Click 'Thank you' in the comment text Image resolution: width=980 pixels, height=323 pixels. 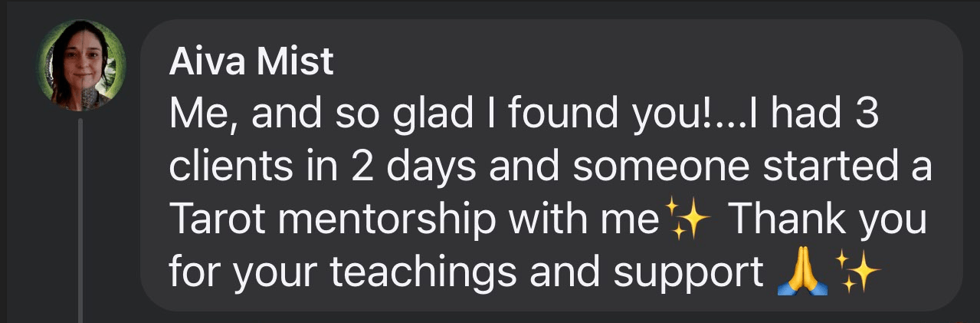pyautogui.click(x=827, y=221)
